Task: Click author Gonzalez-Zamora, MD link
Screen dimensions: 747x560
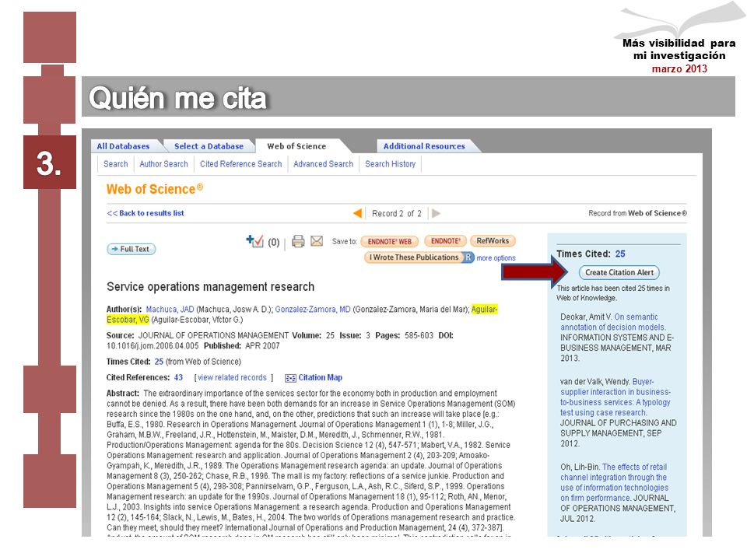Action: coord(313,310)
